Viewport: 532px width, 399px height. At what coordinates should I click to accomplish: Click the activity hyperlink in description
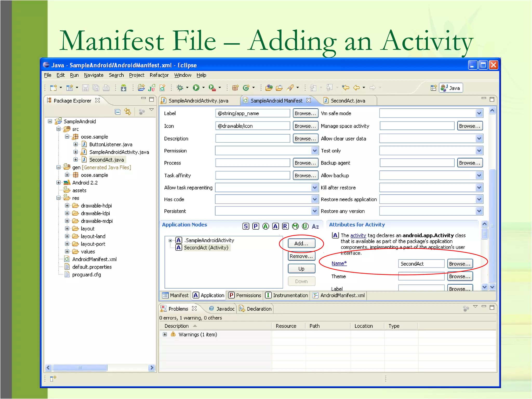tap(358, 235)
